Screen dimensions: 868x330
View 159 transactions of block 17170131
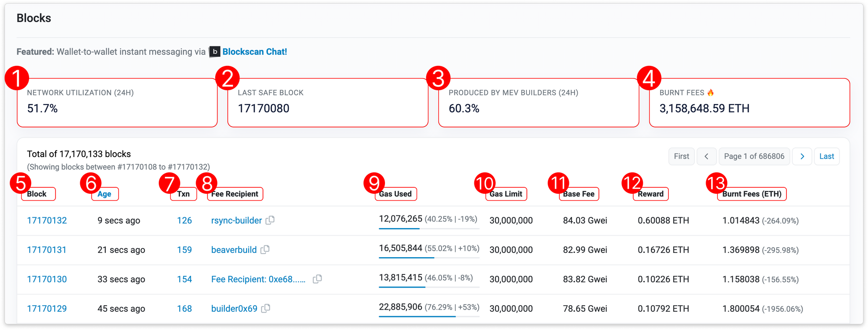pyautogui.click(x=184, y=250)
